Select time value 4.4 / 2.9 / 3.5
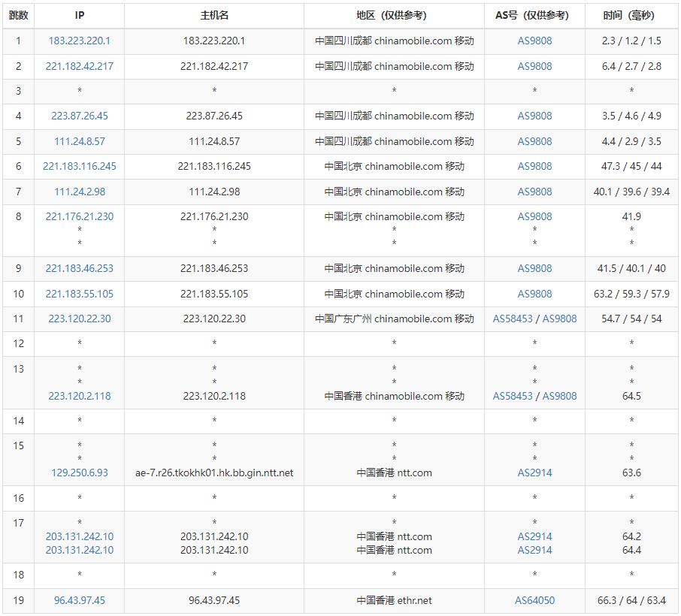The height and width of the screenshot is (616, 681). point(631,141)
